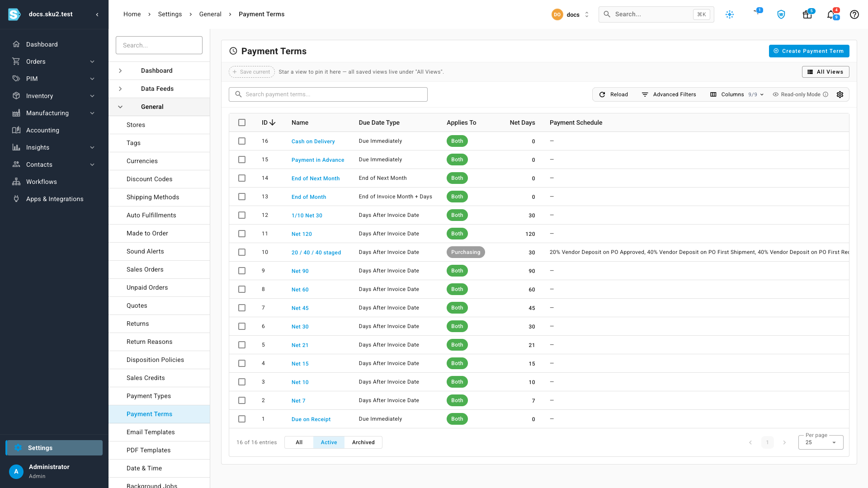Expand the Inventory menu chevron
The height and width of the screenshot is (488, 868).
click(92, 96)
